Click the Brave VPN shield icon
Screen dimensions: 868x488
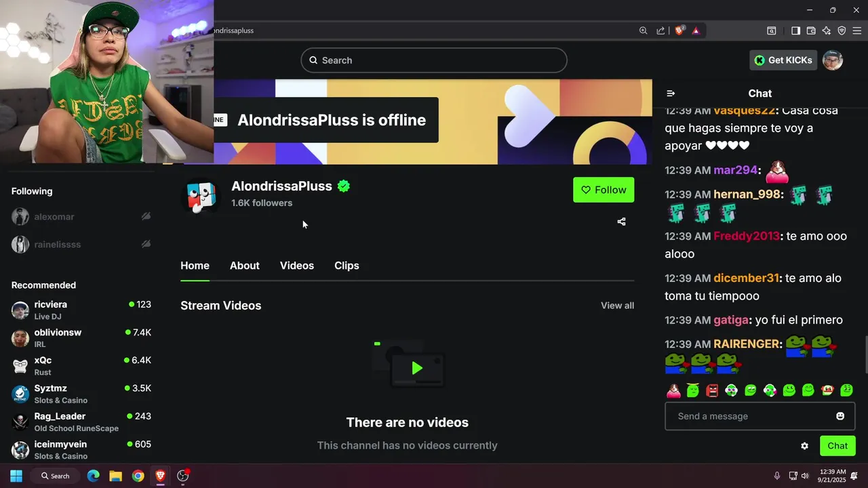point(842,30)
